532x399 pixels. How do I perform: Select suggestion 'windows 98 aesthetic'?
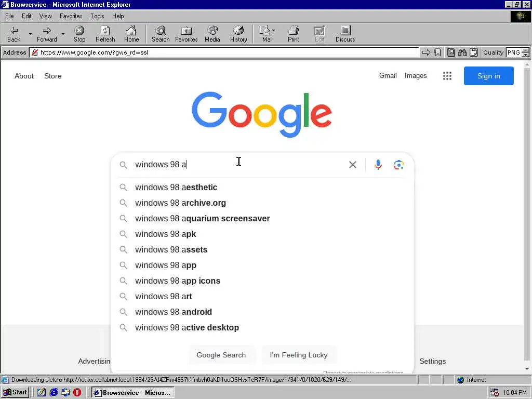point(262,187)
